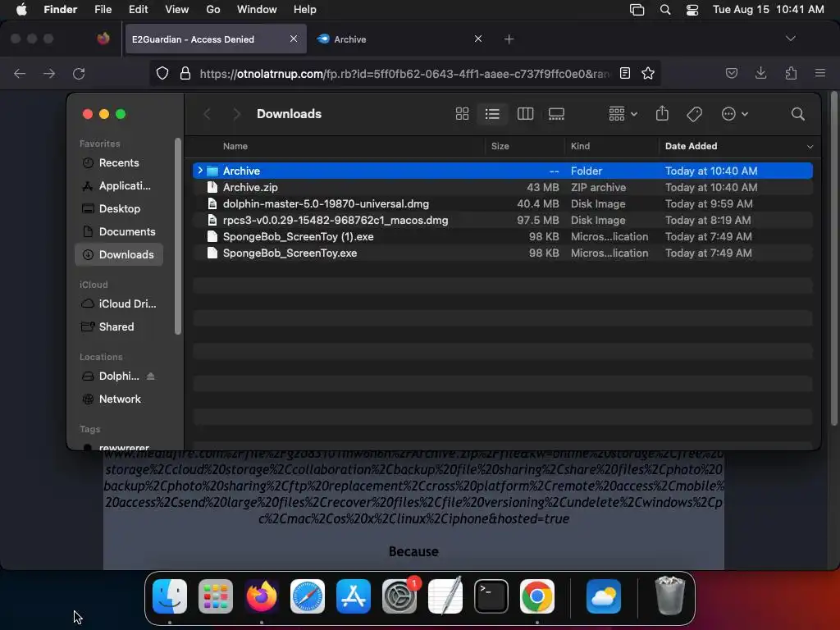
Task: Open the Firefox list-all-tabs dropdown
Action: pos(790,39)
